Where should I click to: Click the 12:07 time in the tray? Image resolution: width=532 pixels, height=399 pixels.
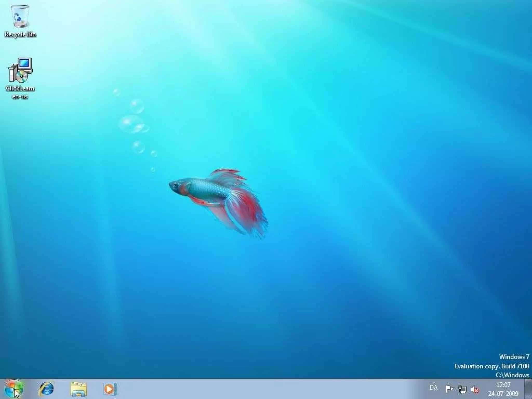pos(503,385)
